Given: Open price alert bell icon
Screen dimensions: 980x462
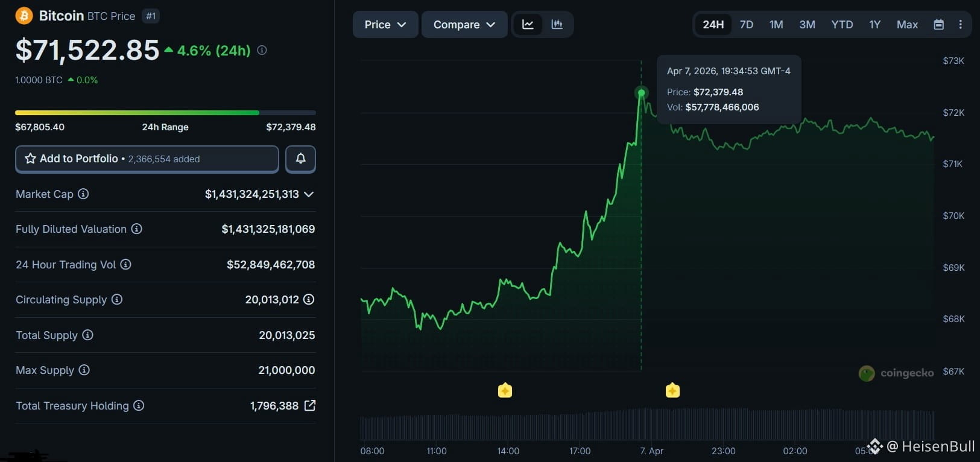Looking at the screenshot, I should point(300,159).
